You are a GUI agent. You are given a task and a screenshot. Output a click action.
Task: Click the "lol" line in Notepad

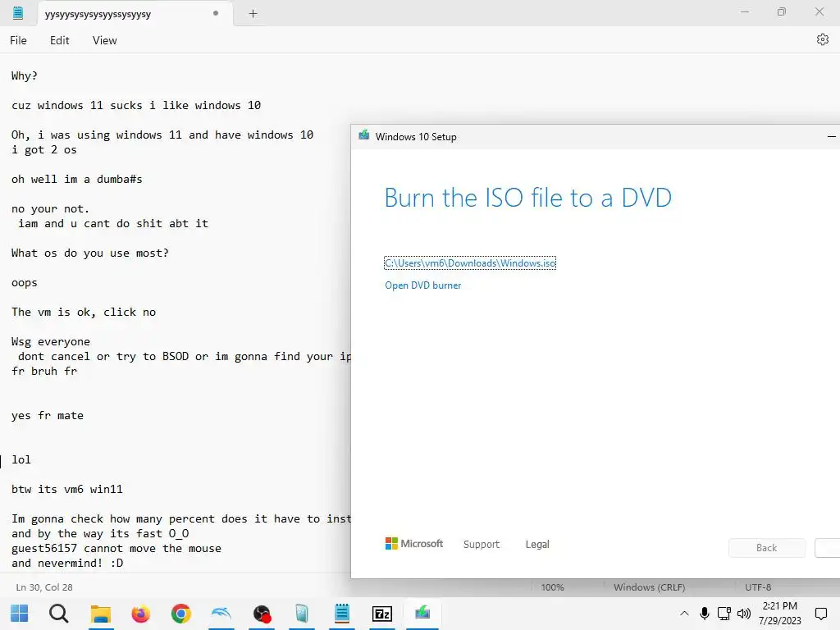(21, 459)
